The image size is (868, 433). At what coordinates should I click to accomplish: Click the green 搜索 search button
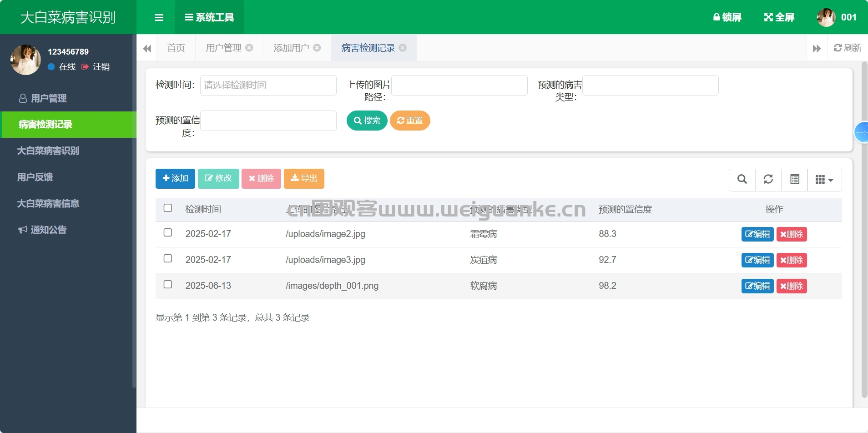[x=367, y=121]
